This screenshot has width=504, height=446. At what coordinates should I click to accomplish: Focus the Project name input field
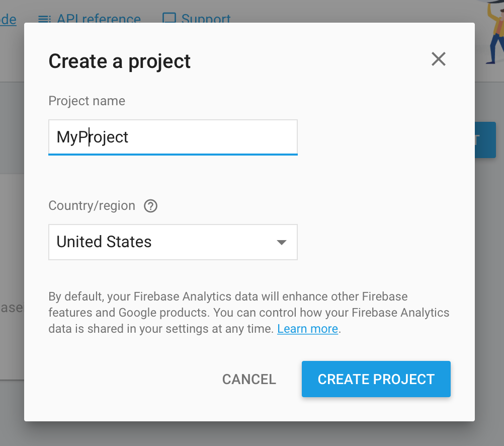click(x=173, y=137)
